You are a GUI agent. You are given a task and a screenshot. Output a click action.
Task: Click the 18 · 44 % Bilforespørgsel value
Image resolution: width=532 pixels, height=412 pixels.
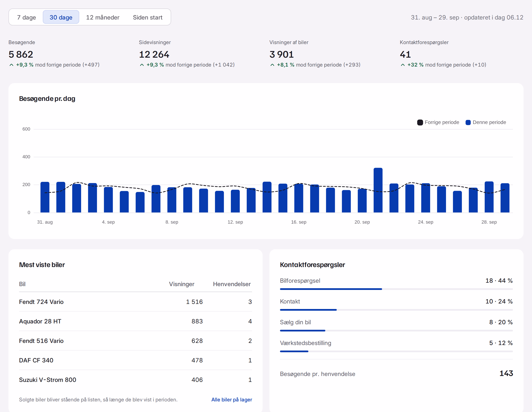pos(499,281)
